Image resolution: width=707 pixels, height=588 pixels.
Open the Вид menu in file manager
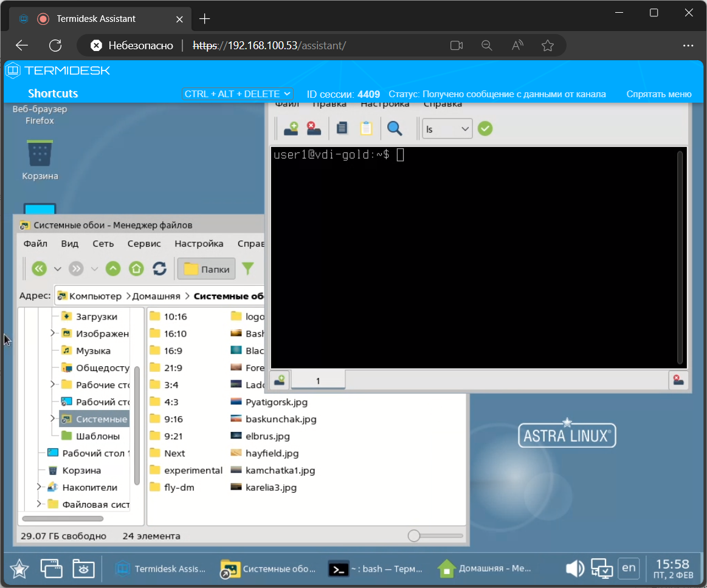70,244
